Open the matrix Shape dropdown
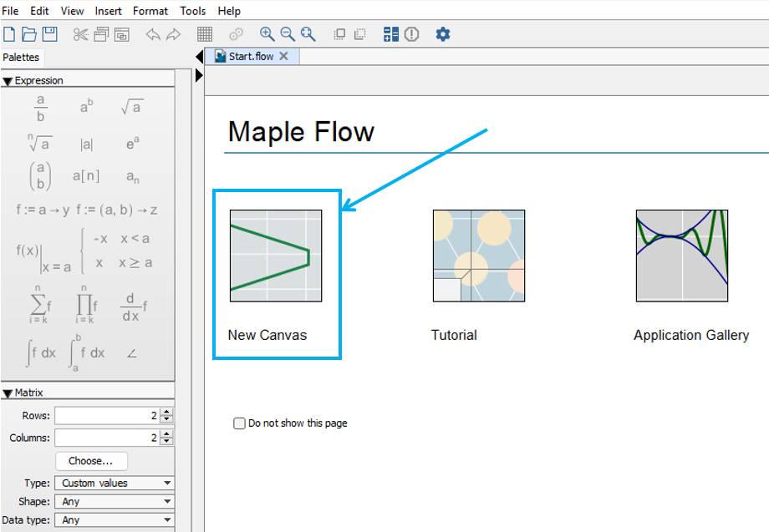 tap(114, 502)
